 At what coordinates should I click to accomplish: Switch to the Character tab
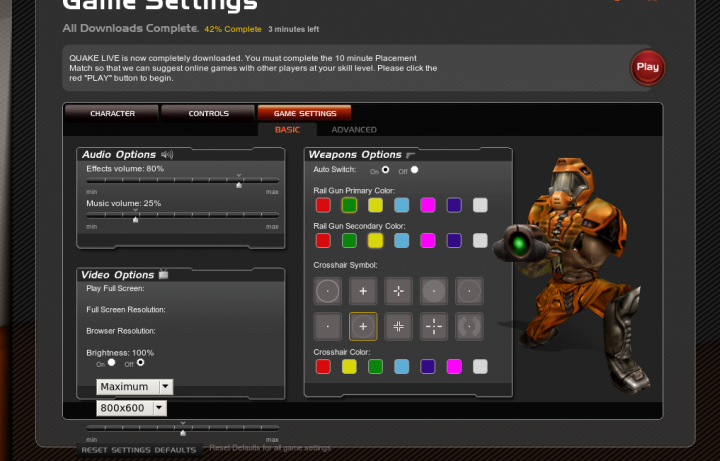(112, 113)
